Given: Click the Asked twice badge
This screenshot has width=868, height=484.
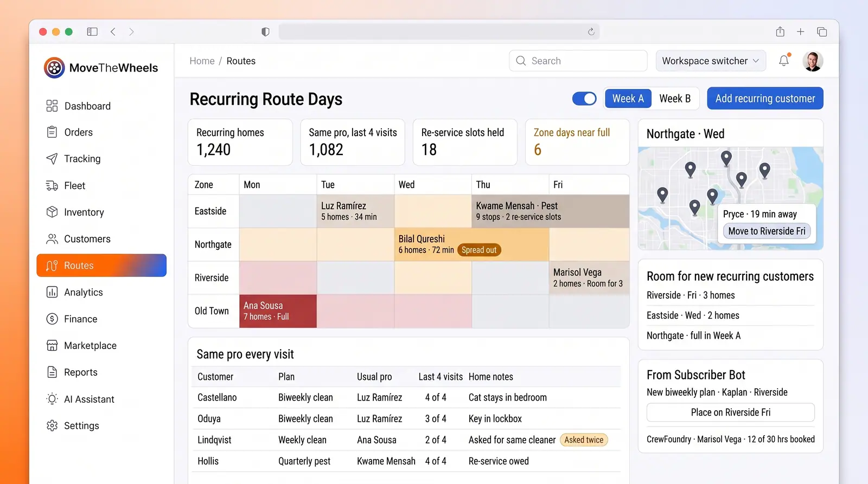Looking at the screenshot, I should coord(584,440).
